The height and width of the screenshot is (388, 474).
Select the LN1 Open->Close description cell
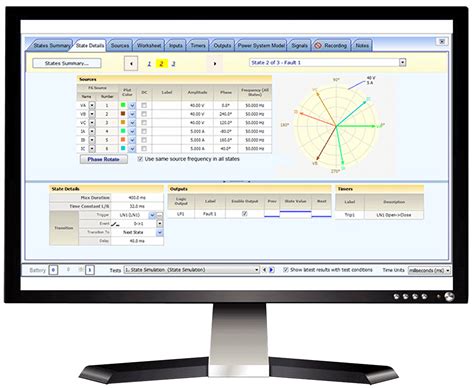tap(394, 215)
